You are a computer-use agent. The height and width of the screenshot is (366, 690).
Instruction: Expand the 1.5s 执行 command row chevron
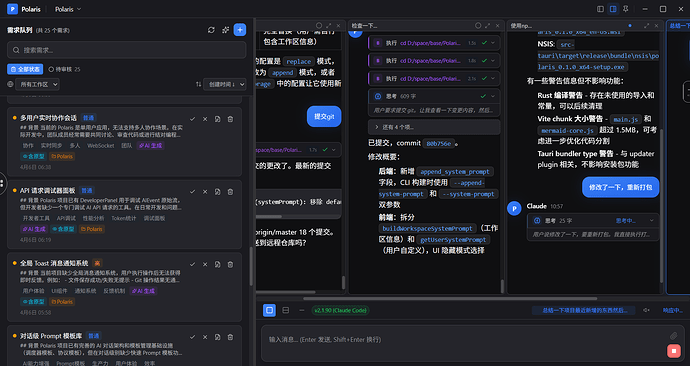coord(493,43)
